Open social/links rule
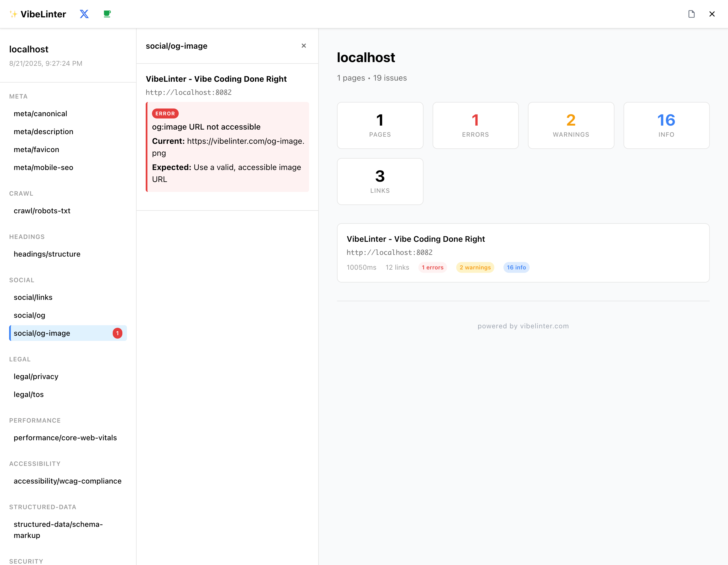The width and height of the screenshot is (728, 565). [68, 298]
